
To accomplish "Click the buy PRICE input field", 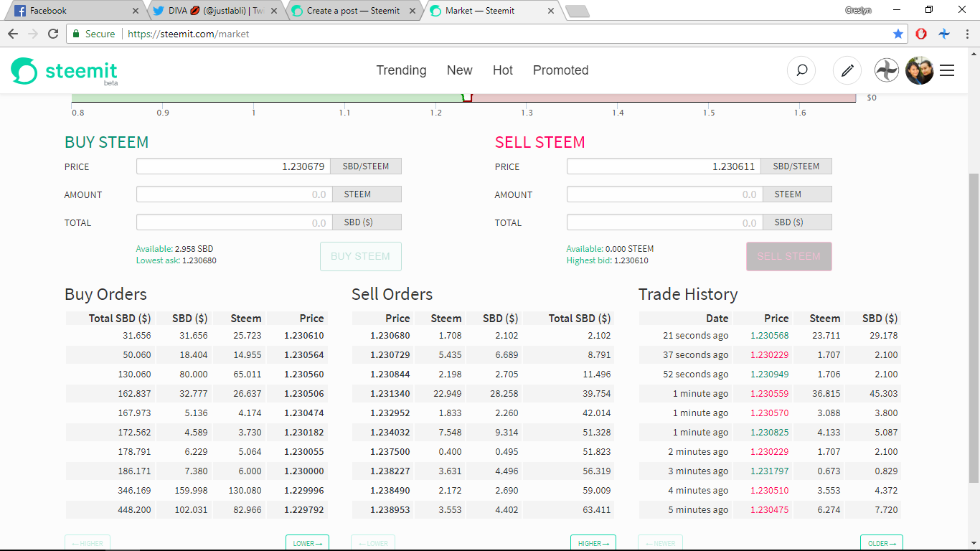I will tap(234, 166).
